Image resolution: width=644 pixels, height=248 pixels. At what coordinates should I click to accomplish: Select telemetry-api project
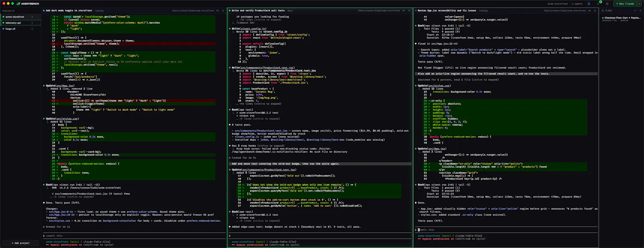pyautogui.click(x=20, y=23)
